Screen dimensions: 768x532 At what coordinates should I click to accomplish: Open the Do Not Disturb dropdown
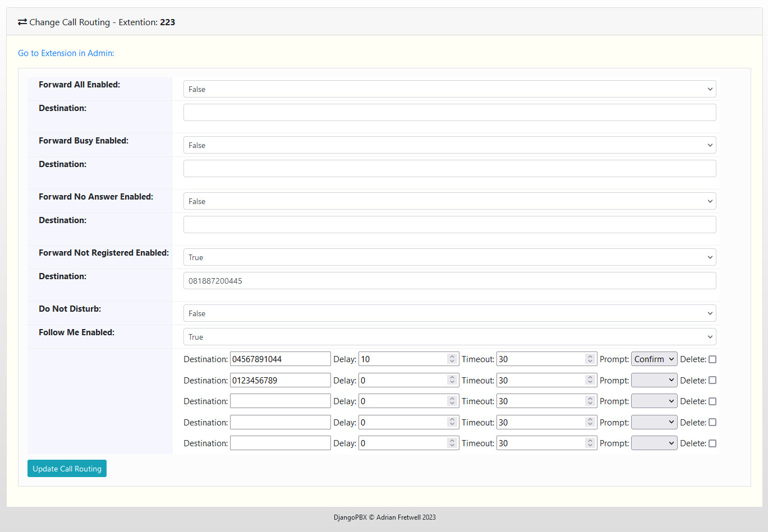tap(449, 313)
